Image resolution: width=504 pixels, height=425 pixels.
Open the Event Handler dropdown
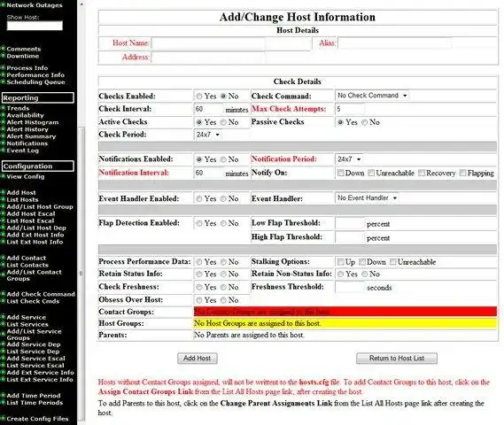367,197
